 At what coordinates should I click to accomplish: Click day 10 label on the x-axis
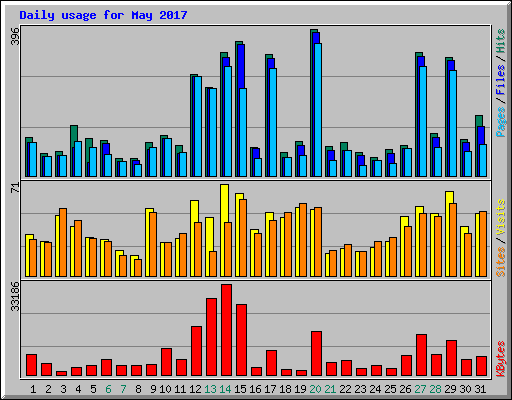click(x=165, y=389)
